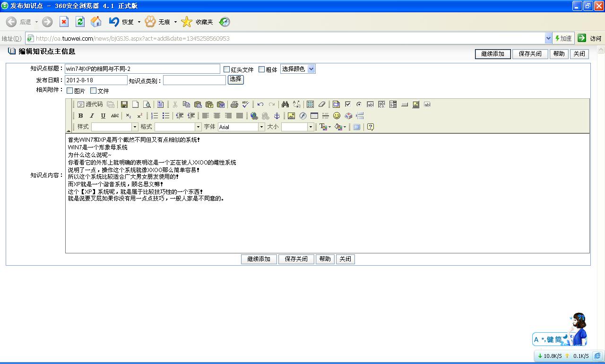This screenshot has width=605, height=364.
Task: Open the editor help question mark icon
Action: pos(371,127)
